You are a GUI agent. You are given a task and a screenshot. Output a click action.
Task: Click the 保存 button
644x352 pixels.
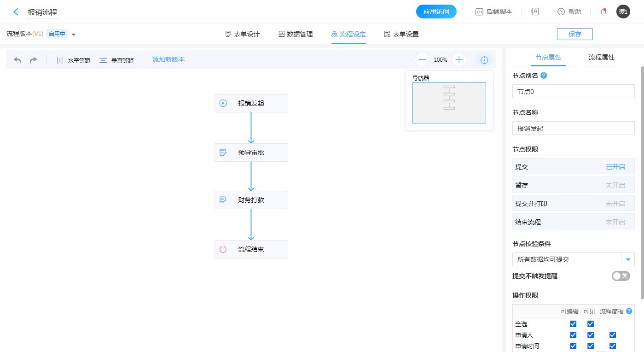(574, 34)
